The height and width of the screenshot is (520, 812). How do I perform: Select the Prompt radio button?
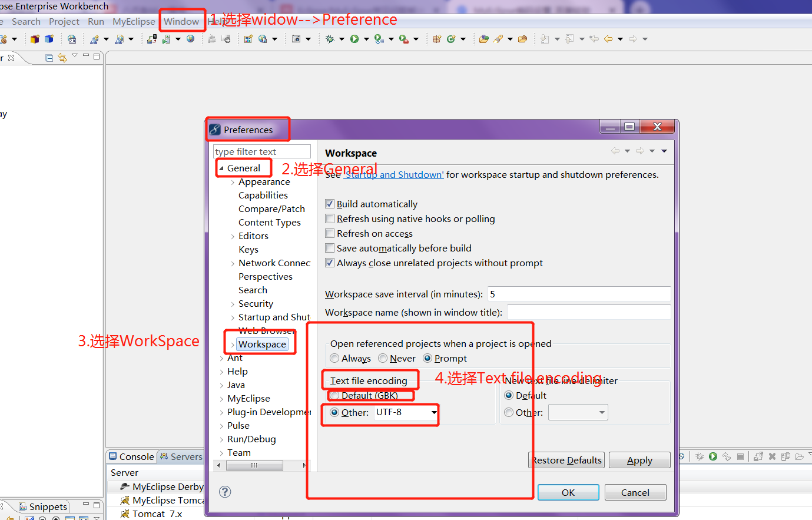click(x=427, y=358)
